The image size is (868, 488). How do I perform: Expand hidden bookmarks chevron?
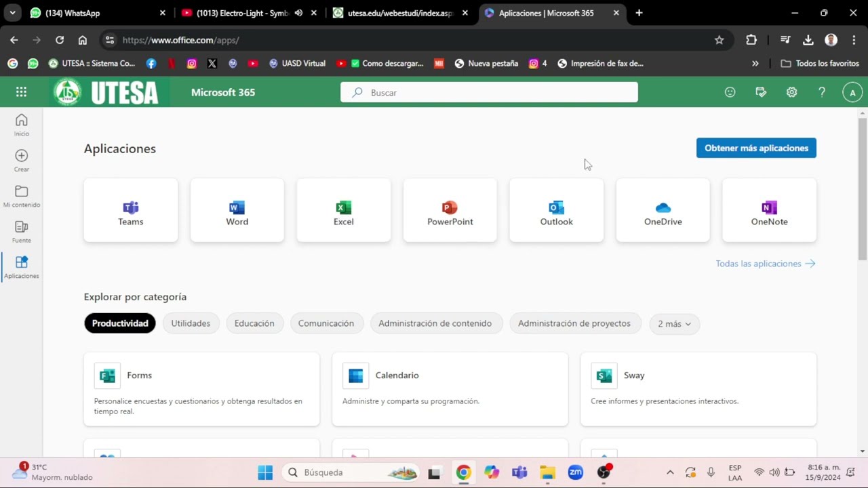click(x=755, y=63)
